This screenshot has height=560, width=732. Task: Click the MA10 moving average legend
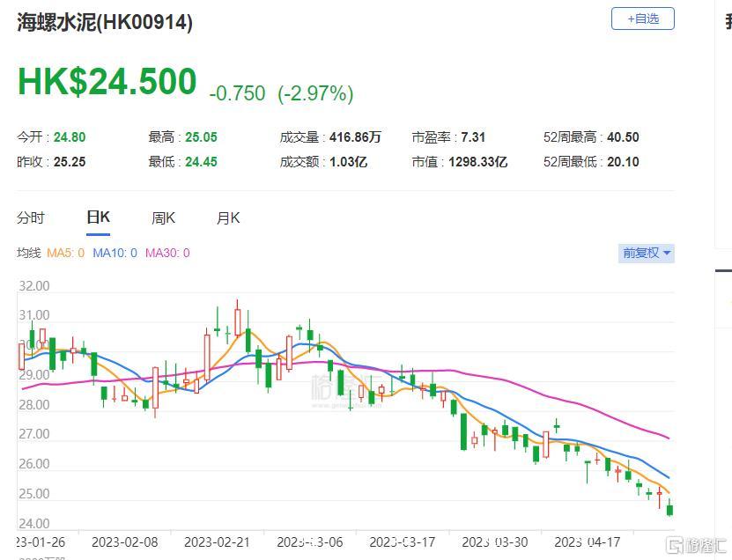(115, 253)
